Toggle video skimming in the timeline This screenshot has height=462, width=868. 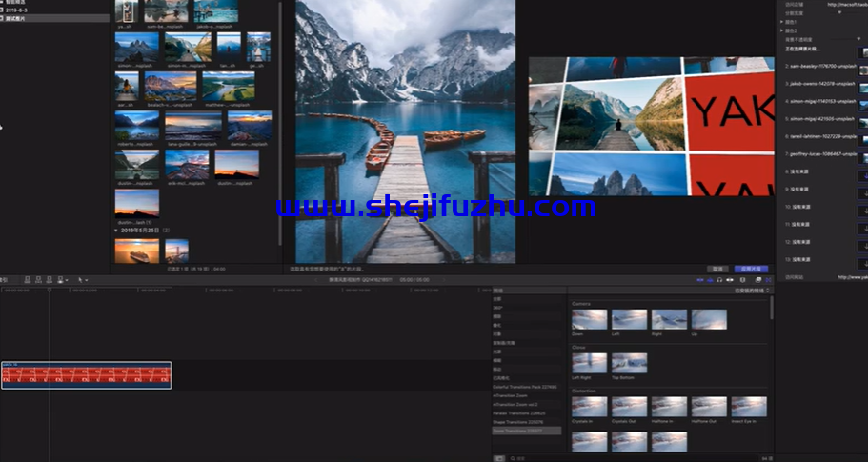pyautogui.click(x=700, y=280)
